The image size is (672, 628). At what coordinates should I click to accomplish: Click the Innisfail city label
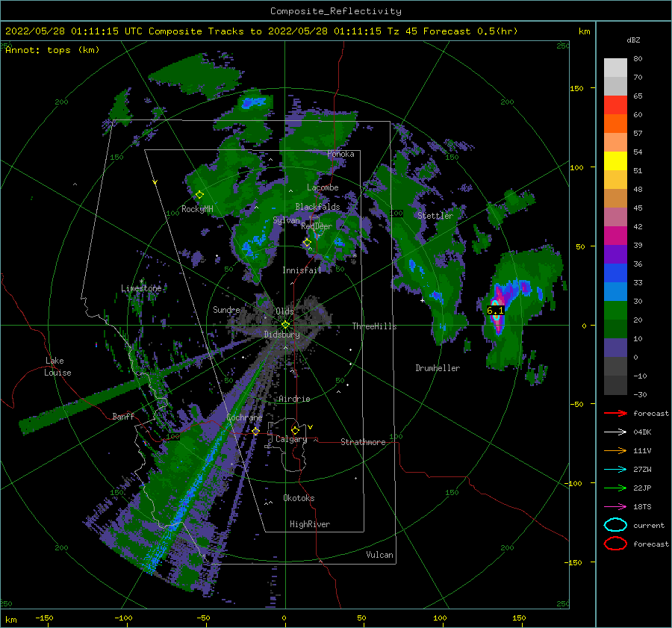click(x=302, y=270)
